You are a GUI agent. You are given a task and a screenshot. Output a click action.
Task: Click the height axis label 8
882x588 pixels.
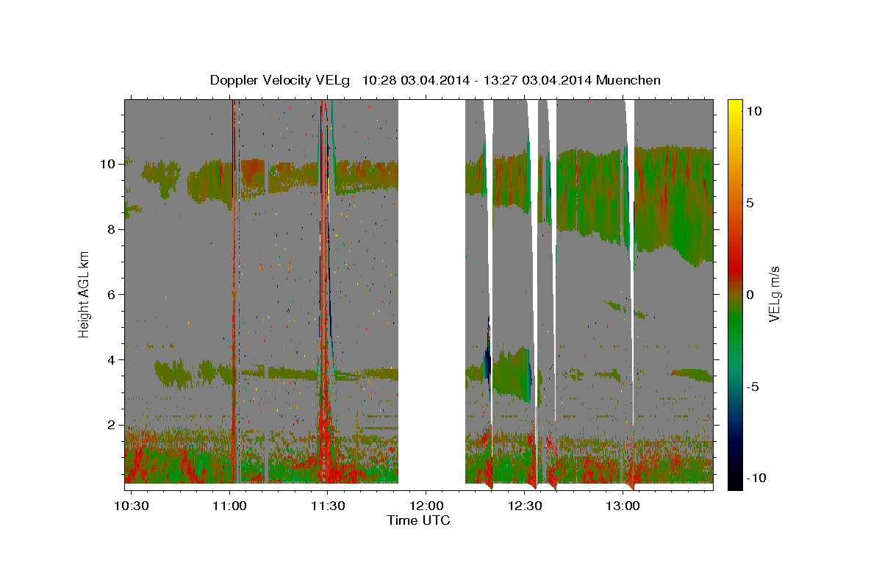(x=113, y=229)
